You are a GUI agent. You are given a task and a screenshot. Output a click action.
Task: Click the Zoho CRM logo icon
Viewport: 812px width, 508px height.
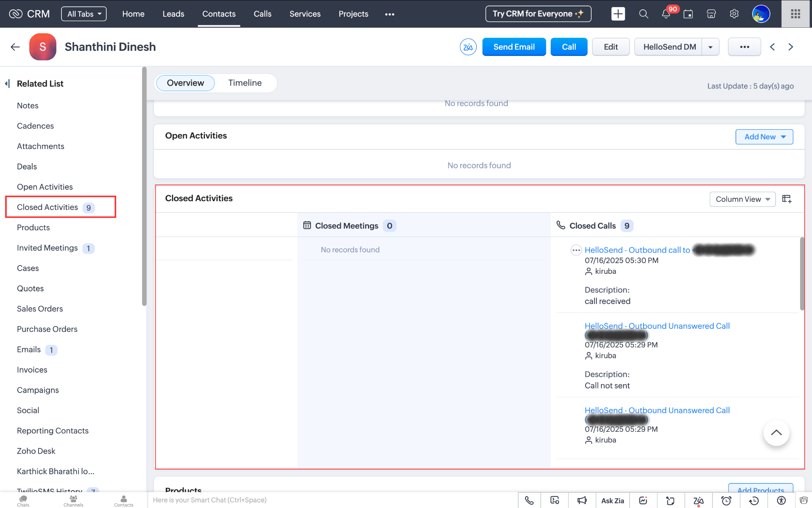[x=16, y=14]
